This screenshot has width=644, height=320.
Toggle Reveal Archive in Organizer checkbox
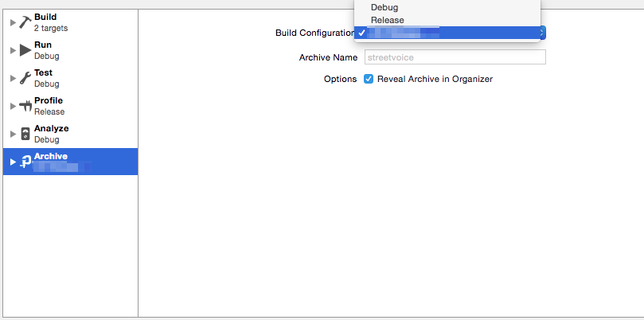(x=369, y=79)
